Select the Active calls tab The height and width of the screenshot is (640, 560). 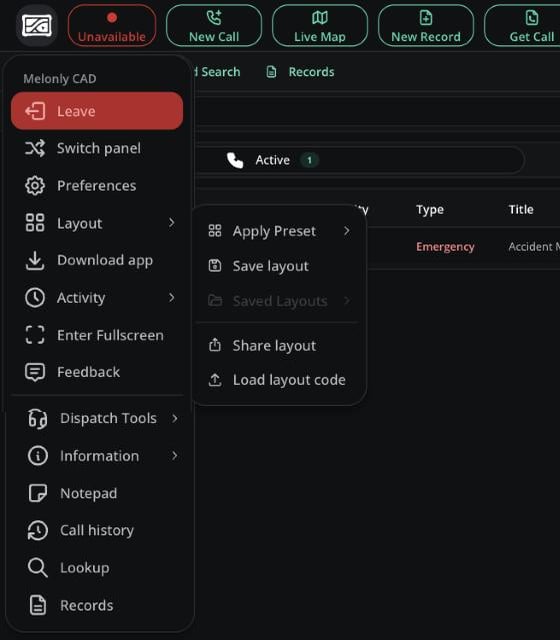273,160
